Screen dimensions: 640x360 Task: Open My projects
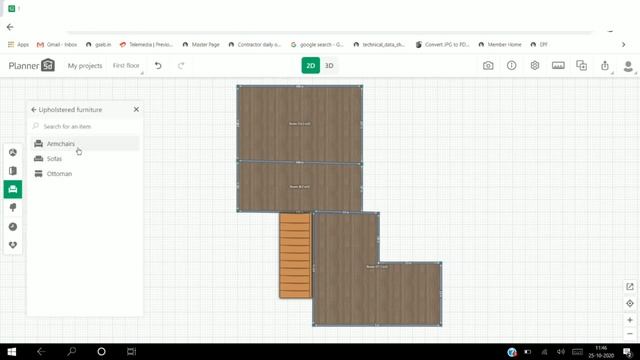tap(85, 66)
